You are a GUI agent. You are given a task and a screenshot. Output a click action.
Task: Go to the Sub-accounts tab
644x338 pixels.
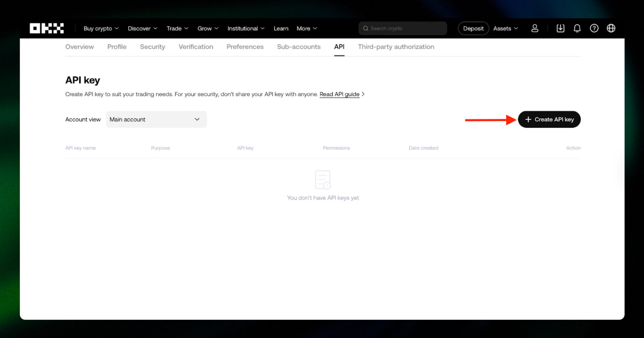[299, 47]
